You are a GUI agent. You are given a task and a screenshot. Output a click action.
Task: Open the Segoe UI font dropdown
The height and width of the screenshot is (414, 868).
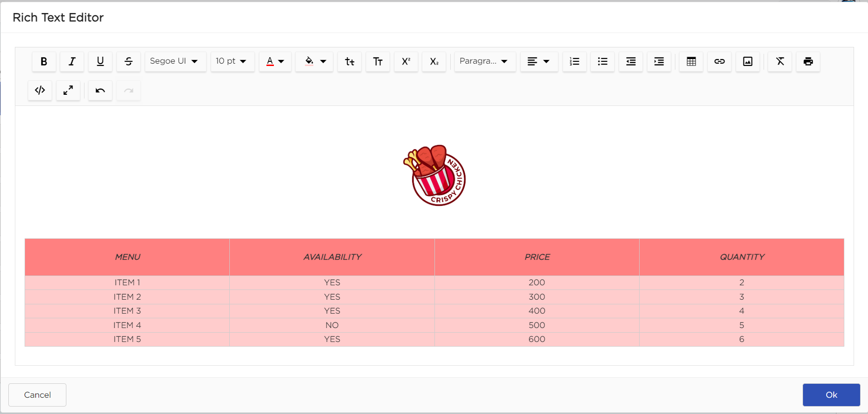point(175,61)
